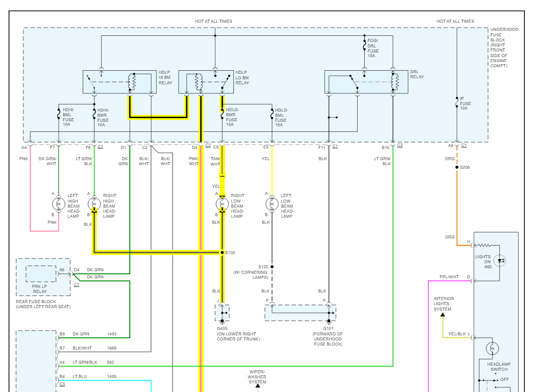Click the S122 splice dot

272,267
